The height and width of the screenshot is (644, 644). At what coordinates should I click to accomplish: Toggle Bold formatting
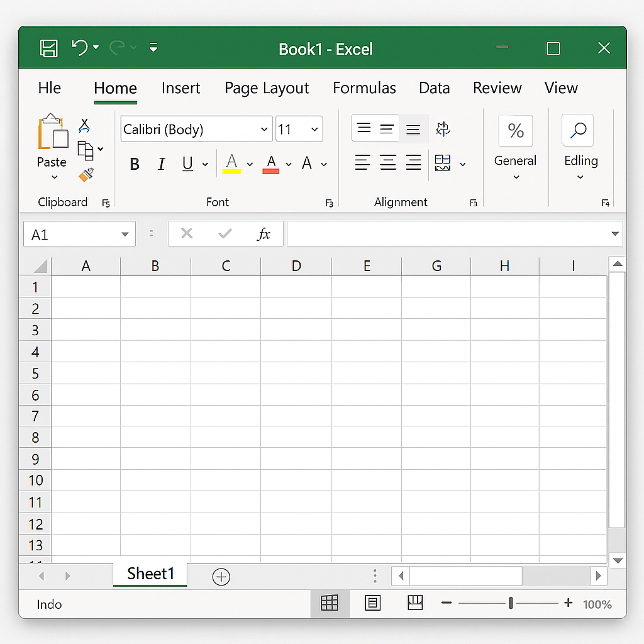click(135, 164)
